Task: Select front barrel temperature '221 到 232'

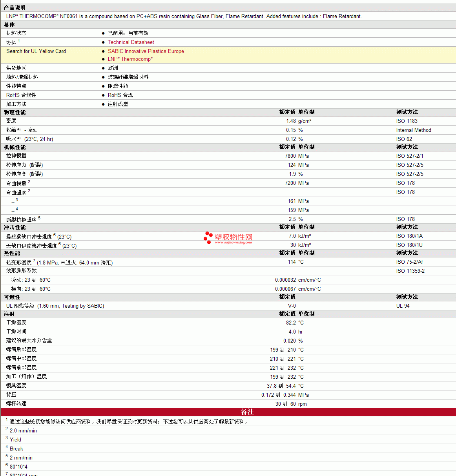Action: click(x=283, y=368)
